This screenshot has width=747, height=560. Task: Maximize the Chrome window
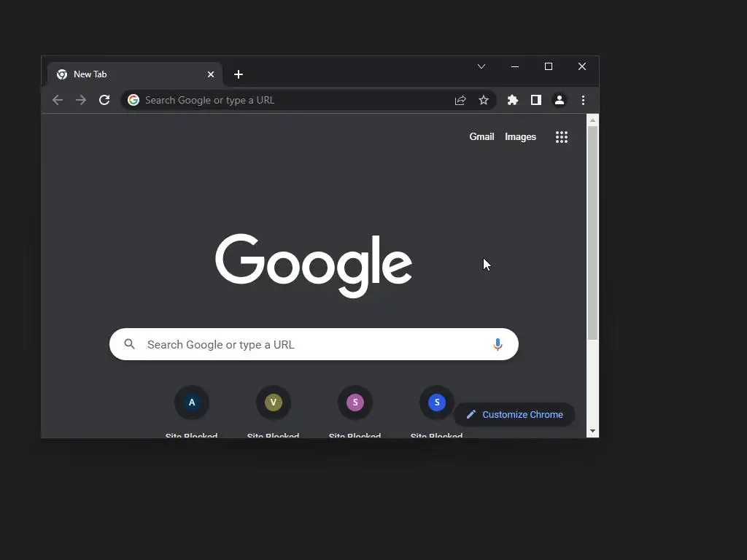click(549, 66)
